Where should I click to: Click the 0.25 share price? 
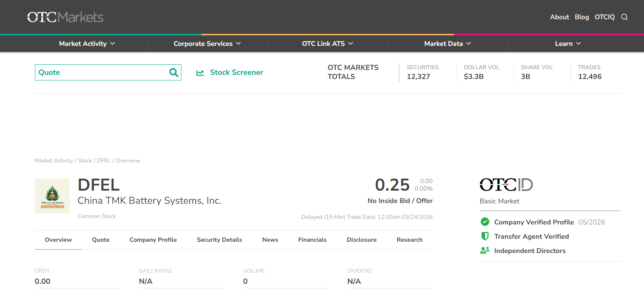click(392, 185)
